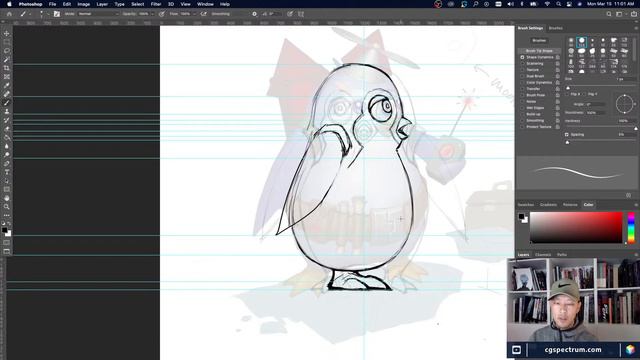This screenshot has width=640, height=360.
Task: Select the Pen tool
Action: [x=7, y=163]
